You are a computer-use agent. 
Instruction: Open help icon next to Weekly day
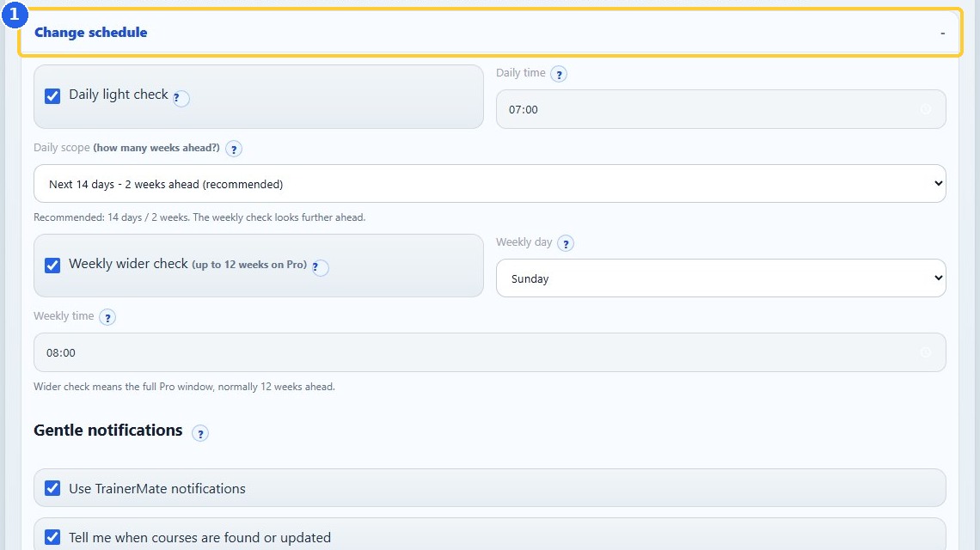click(566, 244)
